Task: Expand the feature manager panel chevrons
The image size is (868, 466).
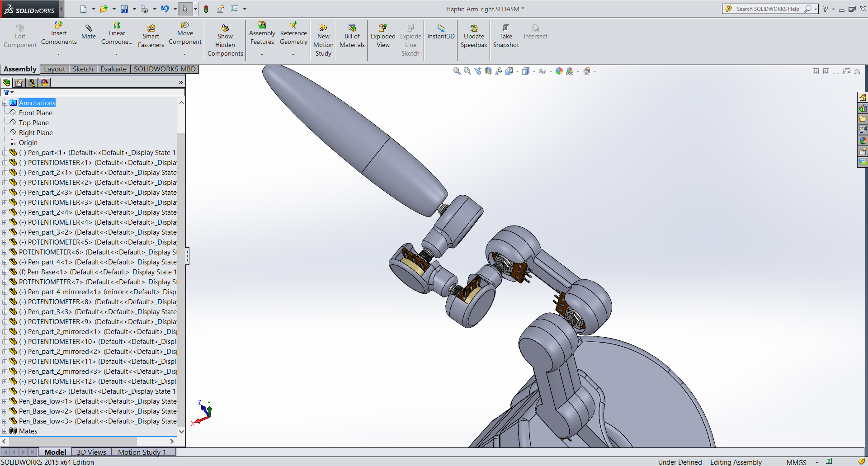Action: (181, 82)
